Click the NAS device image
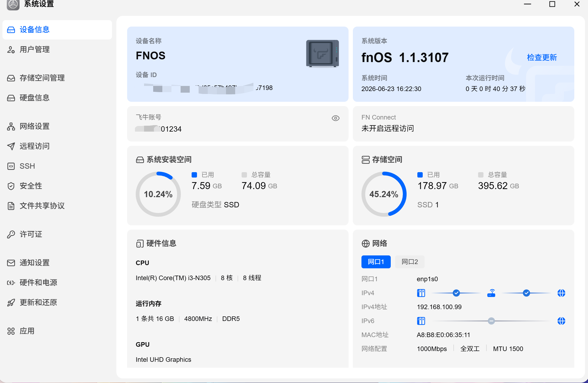588x383 pixels. pyautogui.click(x=322, y=53)
